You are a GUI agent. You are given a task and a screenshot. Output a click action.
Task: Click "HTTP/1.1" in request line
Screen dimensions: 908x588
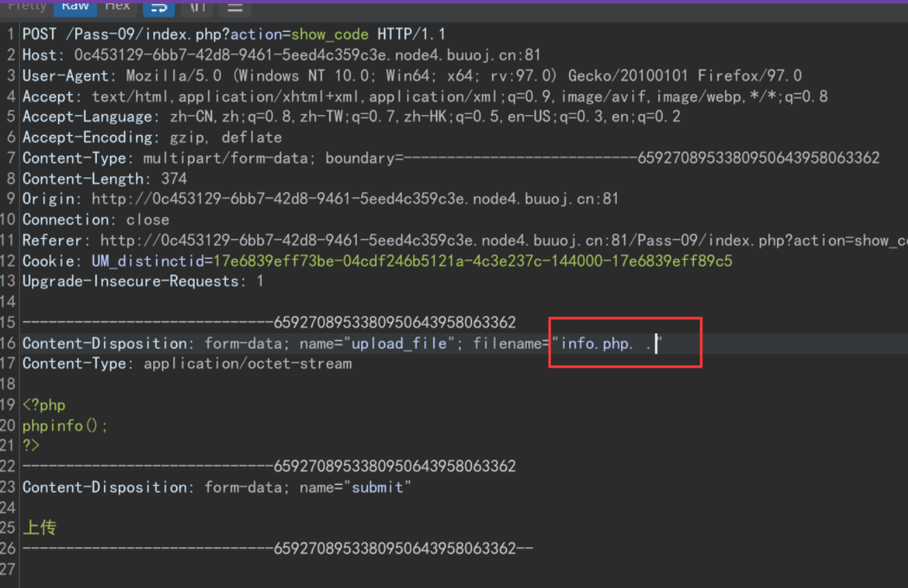[x=412, y=35]
